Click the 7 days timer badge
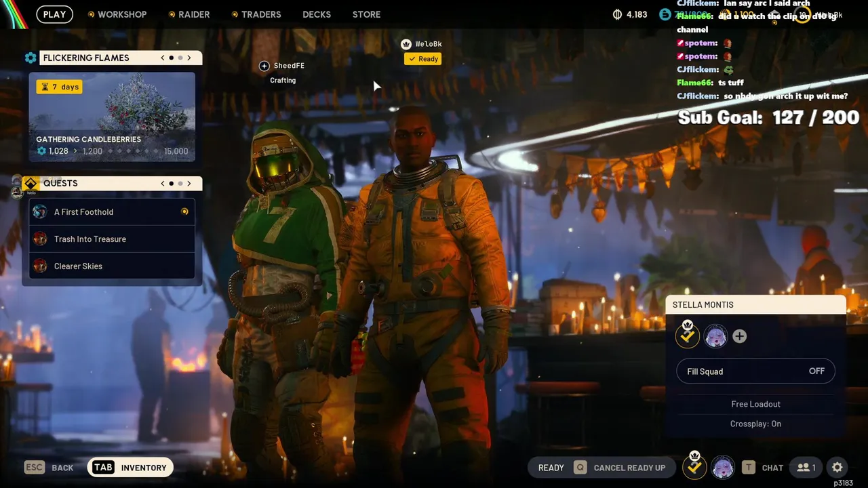Image resolution: width=868 pixels, height=488 pixels. 60,87
